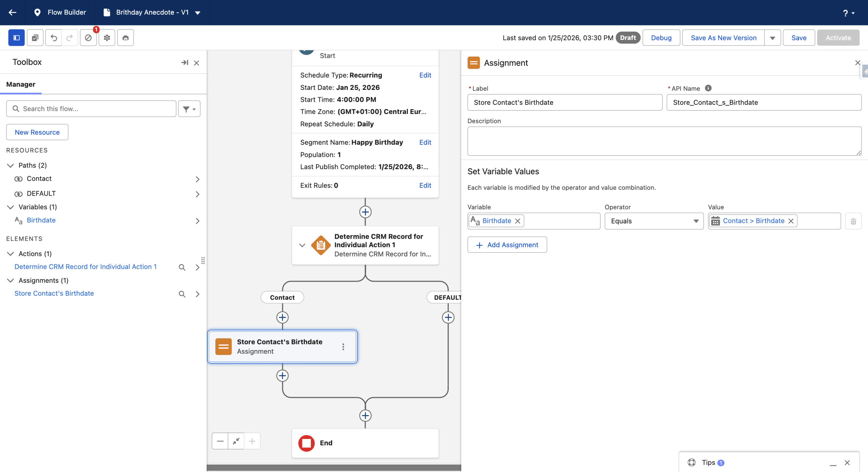Add element below the Contact path

point(282,317)
